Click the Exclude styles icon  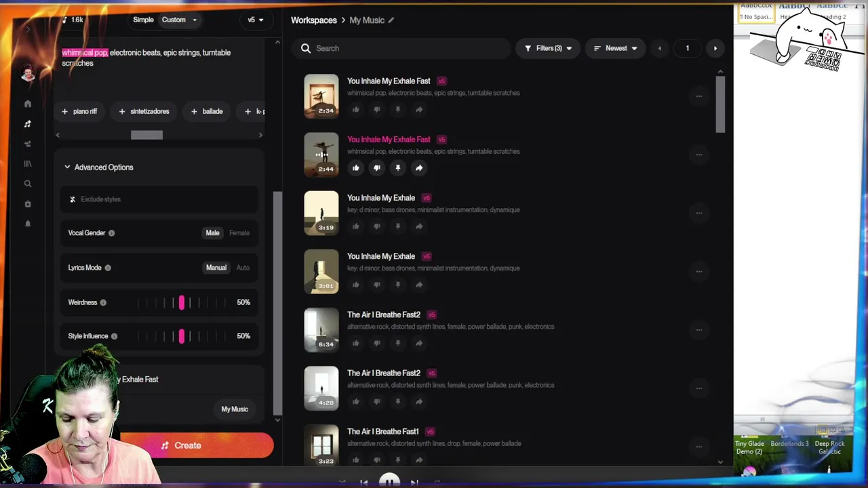tap(73, 199)
